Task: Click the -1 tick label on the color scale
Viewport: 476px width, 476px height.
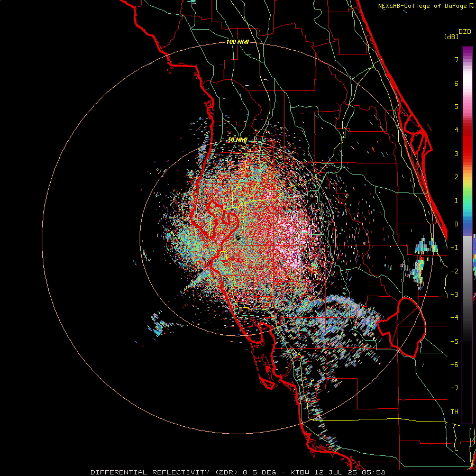Action: tap(454, 248)
